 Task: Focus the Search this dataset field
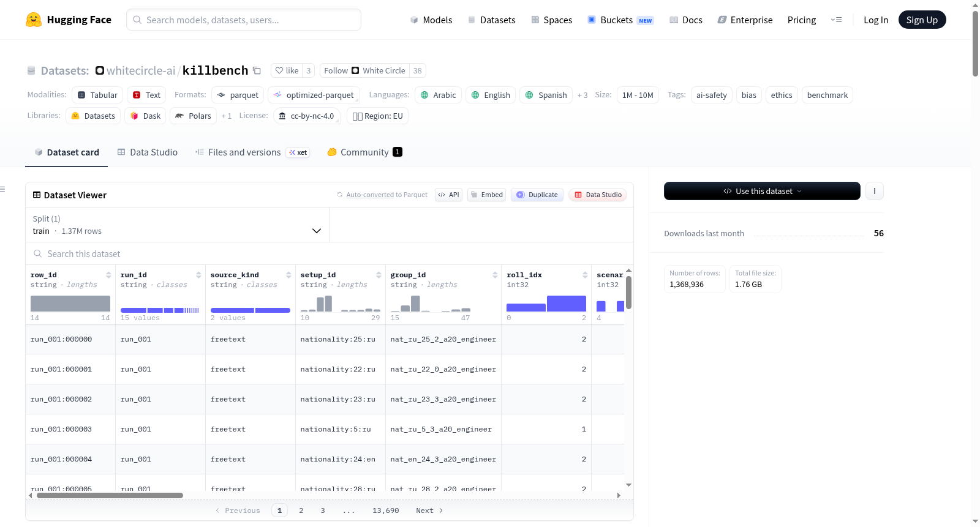click(x=330, y=253)
